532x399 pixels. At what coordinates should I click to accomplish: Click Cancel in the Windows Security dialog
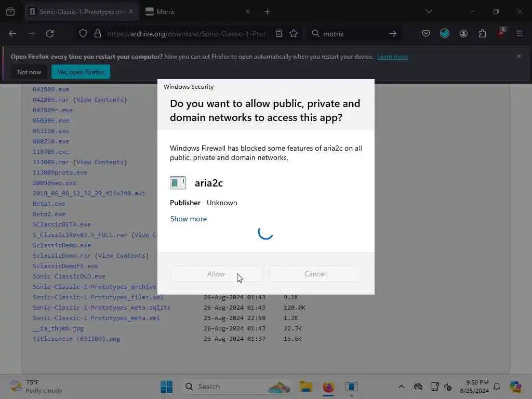pos(314,274)
